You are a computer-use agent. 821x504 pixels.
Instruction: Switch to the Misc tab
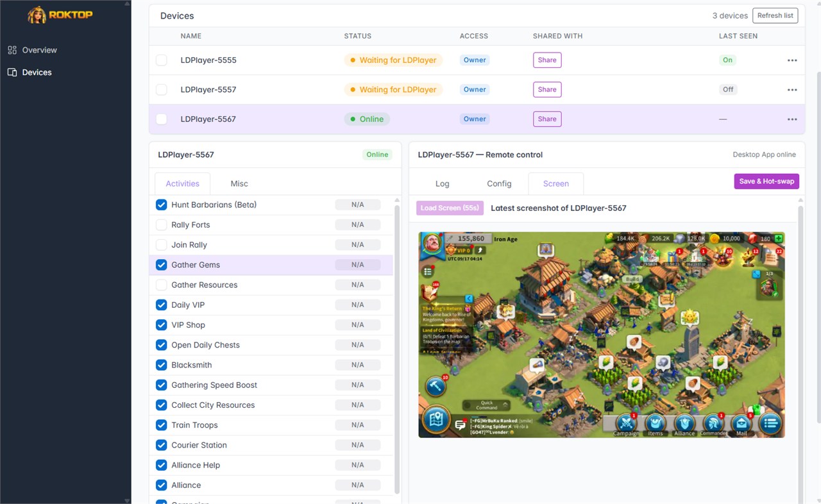[239, 183]
